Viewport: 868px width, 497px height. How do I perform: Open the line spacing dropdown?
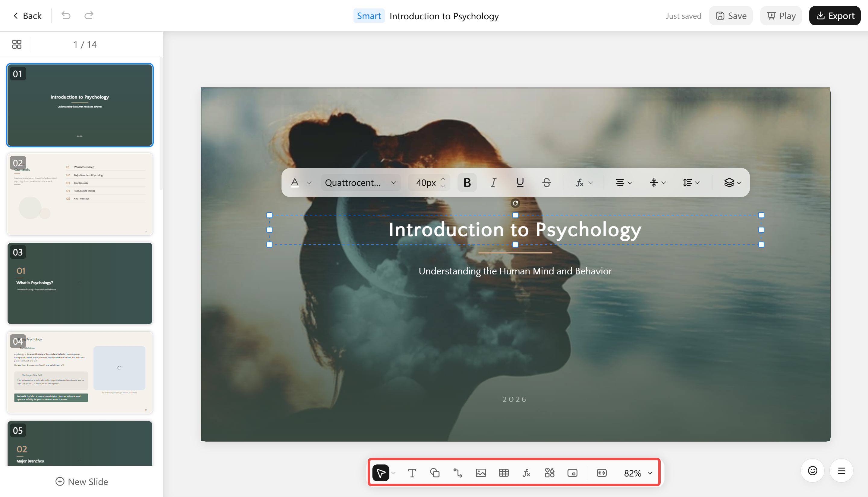tap(691, 183)
